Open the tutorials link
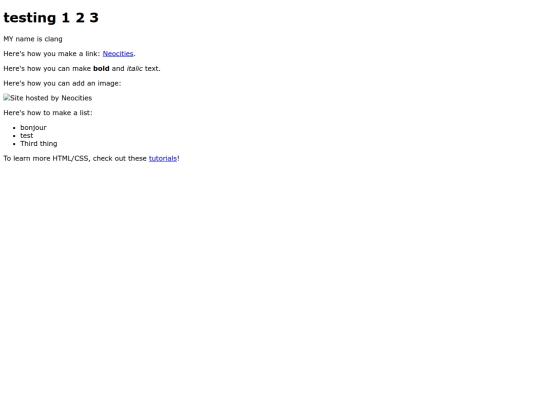540x405 pixels. click(x=163, y=158)
